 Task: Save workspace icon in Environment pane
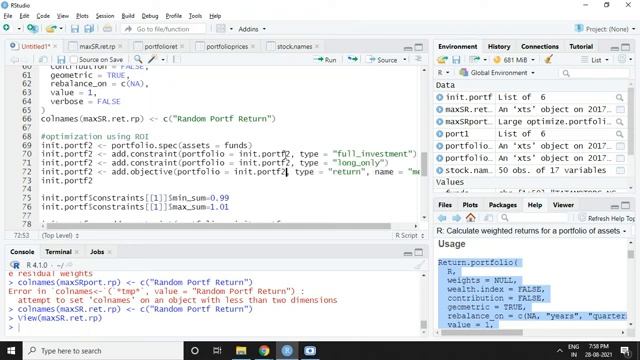456,60
